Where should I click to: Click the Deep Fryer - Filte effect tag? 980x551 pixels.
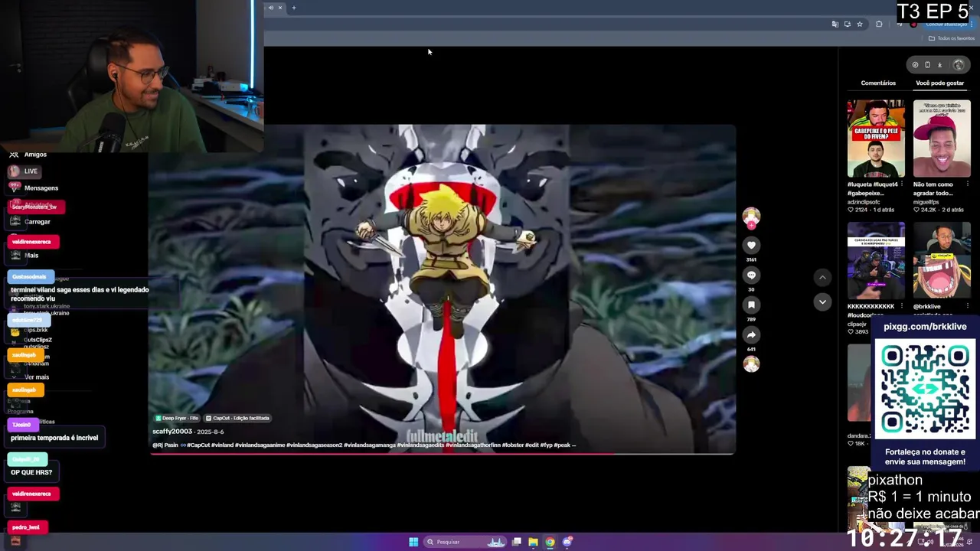pyautogui.click(x=177, y=418)
